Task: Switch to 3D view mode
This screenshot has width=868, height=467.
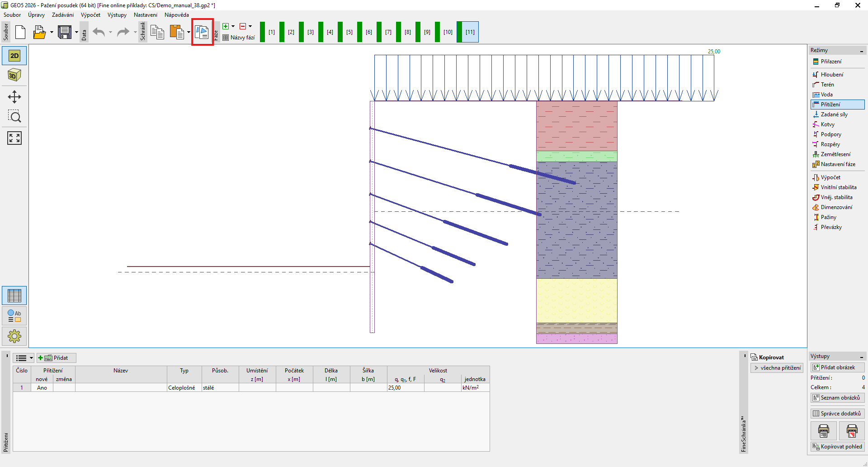Action: coord(14,75)
